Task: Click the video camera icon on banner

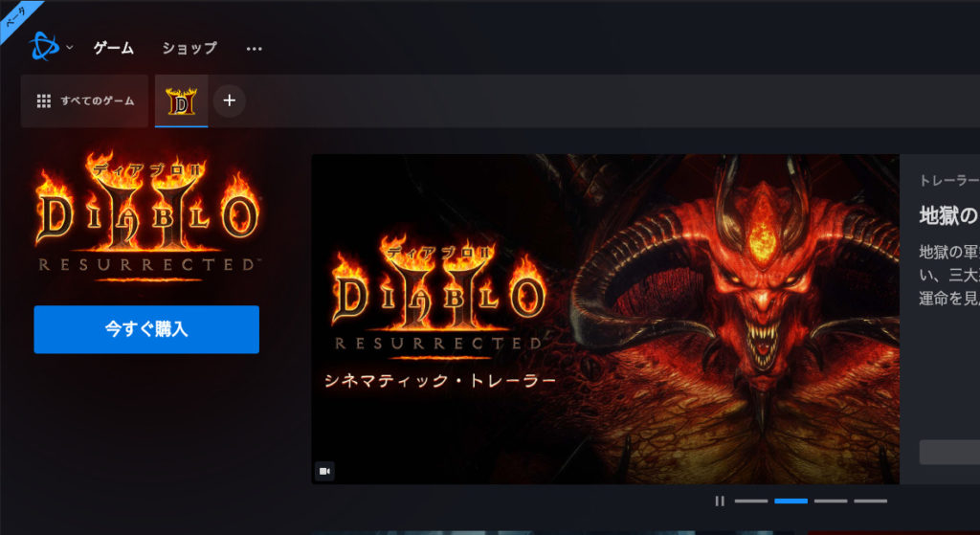Action: [x=324, y=471]
